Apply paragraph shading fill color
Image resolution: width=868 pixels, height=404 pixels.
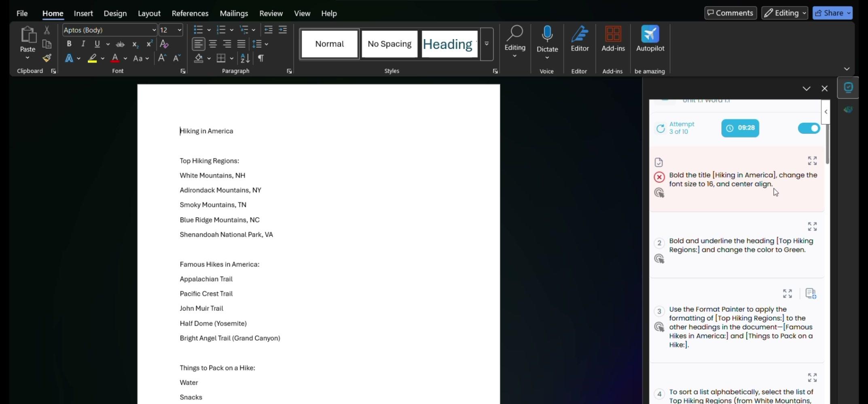click(198, 58)
